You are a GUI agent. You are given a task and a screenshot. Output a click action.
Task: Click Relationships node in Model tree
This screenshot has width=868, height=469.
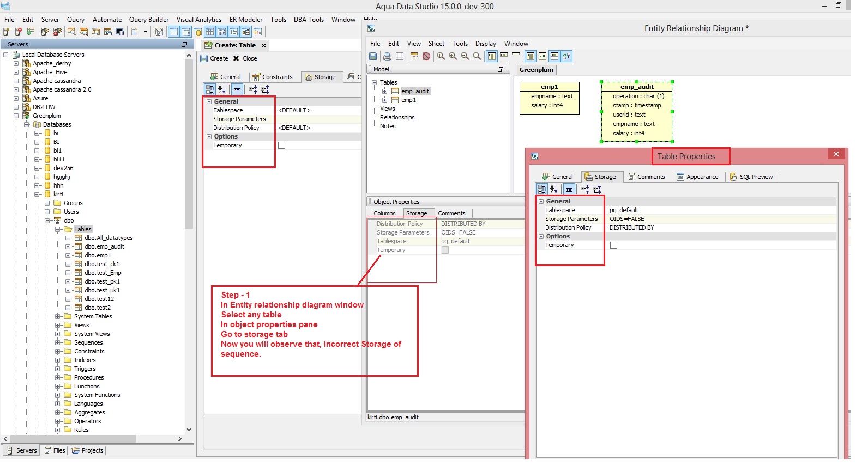(x=397, y=117)
